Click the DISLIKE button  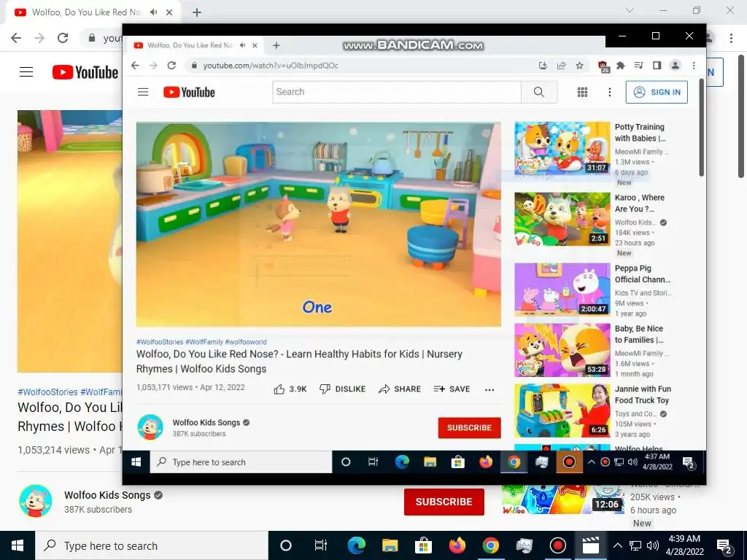click(343, 389)
